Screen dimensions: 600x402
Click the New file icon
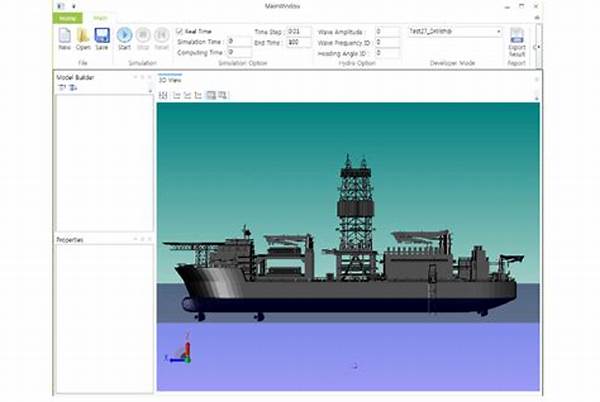(64, 36)
